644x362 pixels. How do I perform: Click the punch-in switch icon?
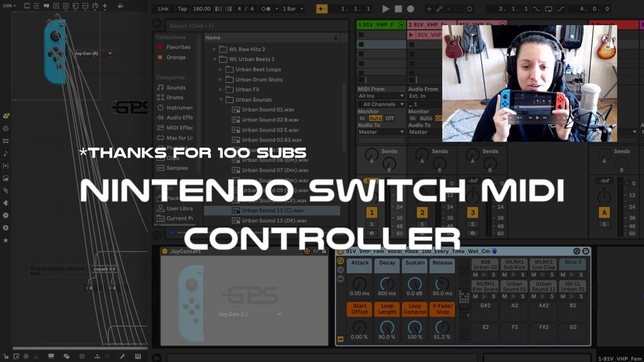pyautogui.click(x=536, y=8)
